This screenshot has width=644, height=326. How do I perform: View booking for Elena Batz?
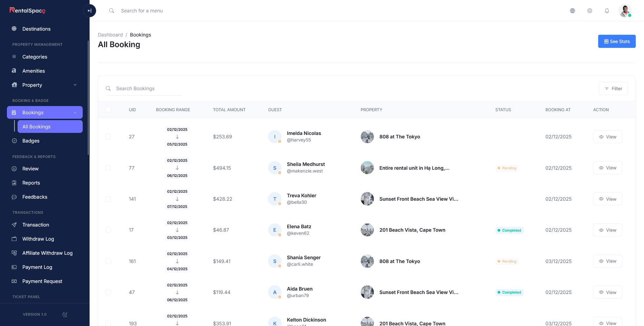607,230
